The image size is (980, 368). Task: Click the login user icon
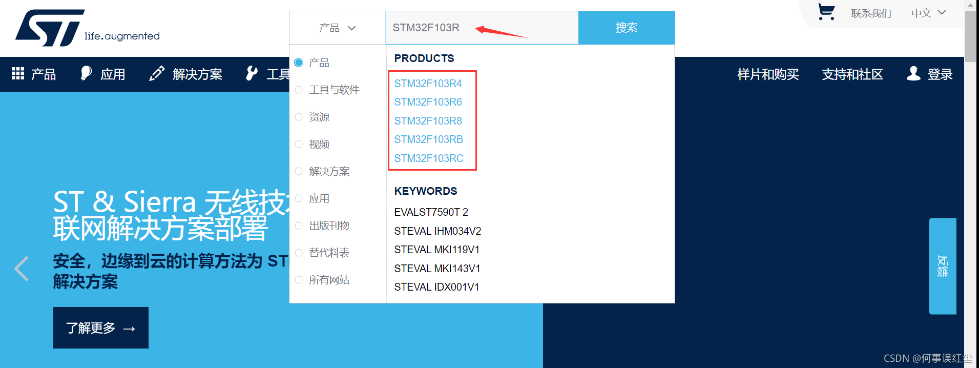click(x=913, y=73)
